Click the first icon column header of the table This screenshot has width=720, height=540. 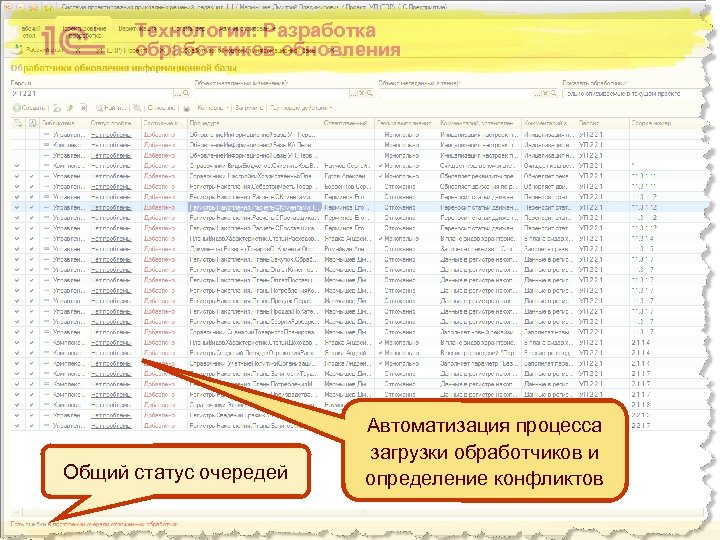click(x=17, y=123)
